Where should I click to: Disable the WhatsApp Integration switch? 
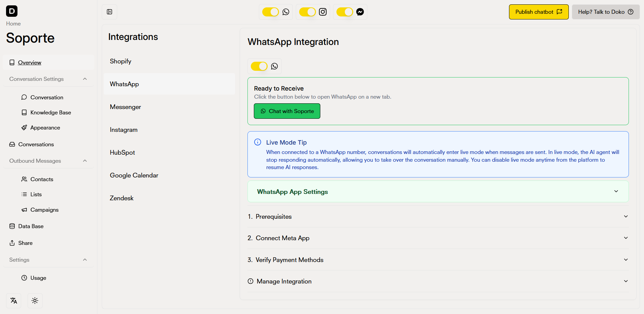click(259, 66)
